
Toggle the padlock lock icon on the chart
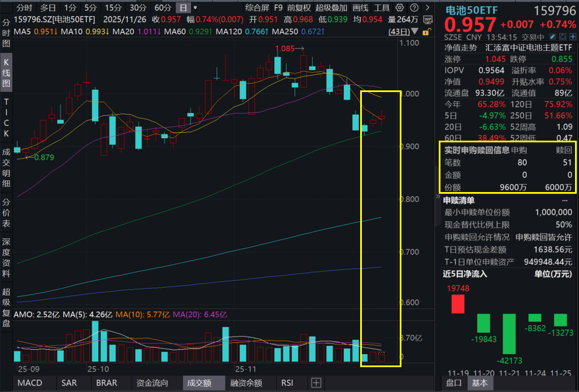click(x=426, y=32)
